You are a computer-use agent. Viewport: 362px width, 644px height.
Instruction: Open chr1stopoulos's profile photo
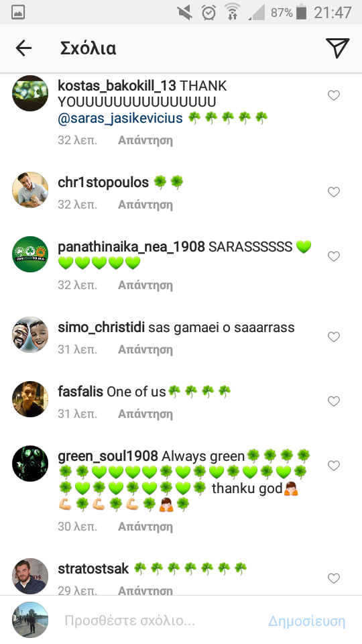tap(30, 190)
